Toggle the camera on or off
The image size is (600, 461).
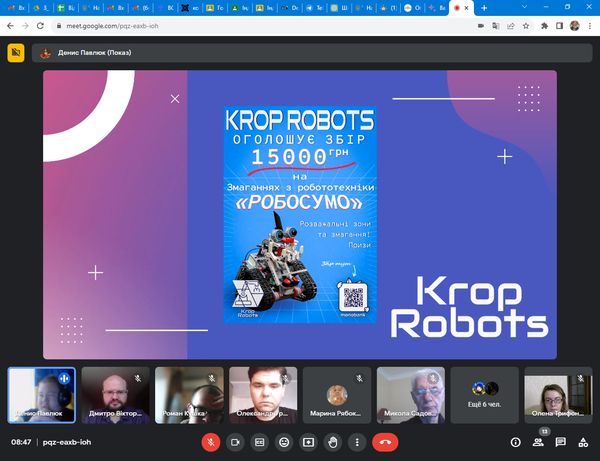(236, 441)
